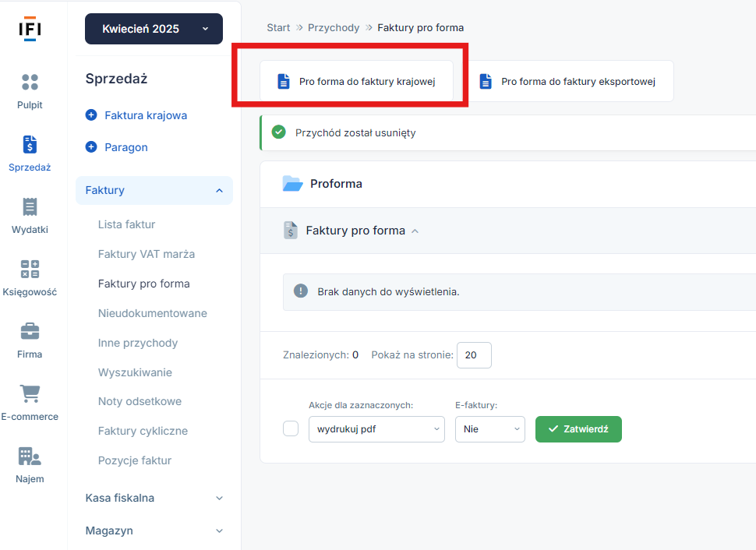Collapse the Faktury pro forma section header

click(x=355, y=231)
